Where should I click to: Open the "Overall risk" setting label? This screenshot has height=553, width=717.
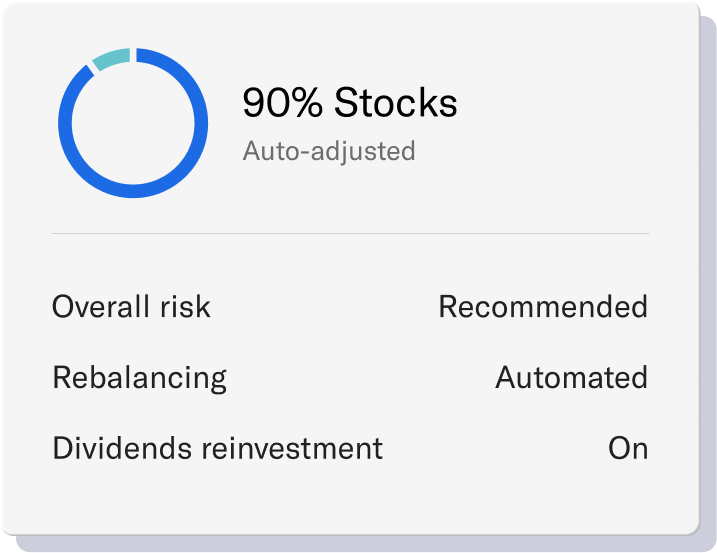click(131, 306)
